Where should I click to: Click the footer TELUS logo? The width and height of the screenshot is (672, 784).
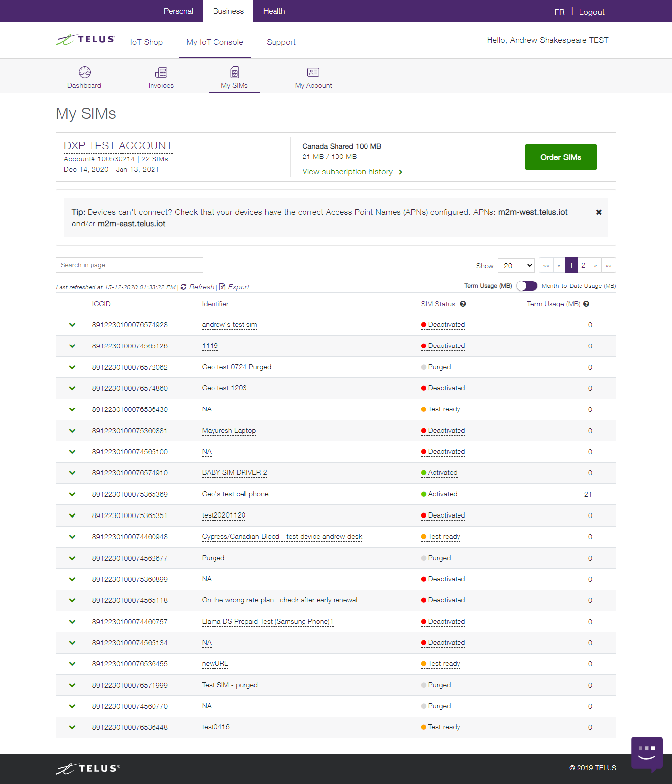click(x=88, y=769)
